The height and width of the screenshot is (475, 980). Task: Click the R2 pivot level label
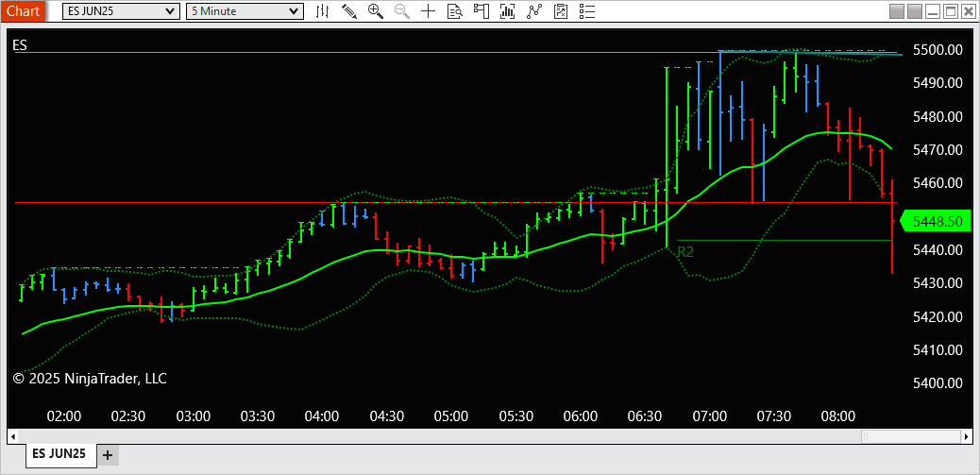tap(685, 252)
